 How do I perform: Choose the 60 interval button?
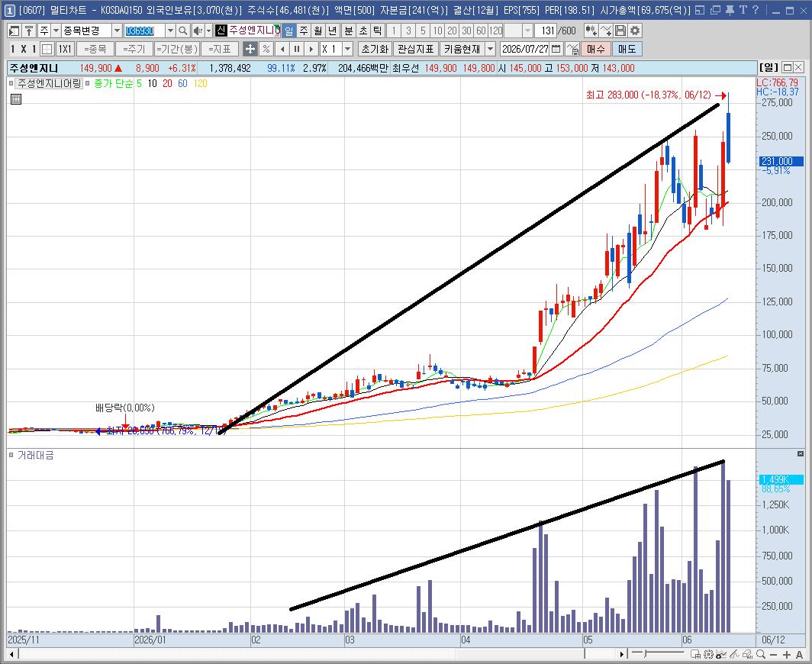click(x=481, y=31)
